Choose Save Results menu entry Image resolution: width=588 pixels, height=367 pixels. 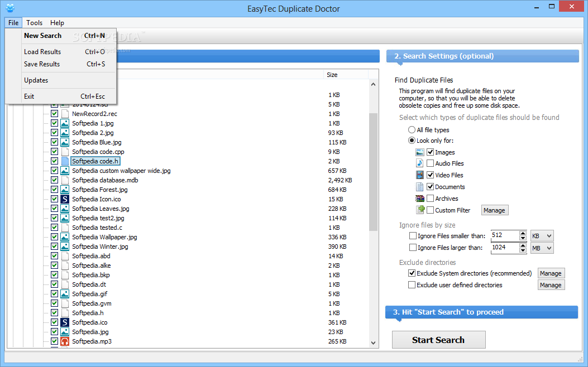61,64
